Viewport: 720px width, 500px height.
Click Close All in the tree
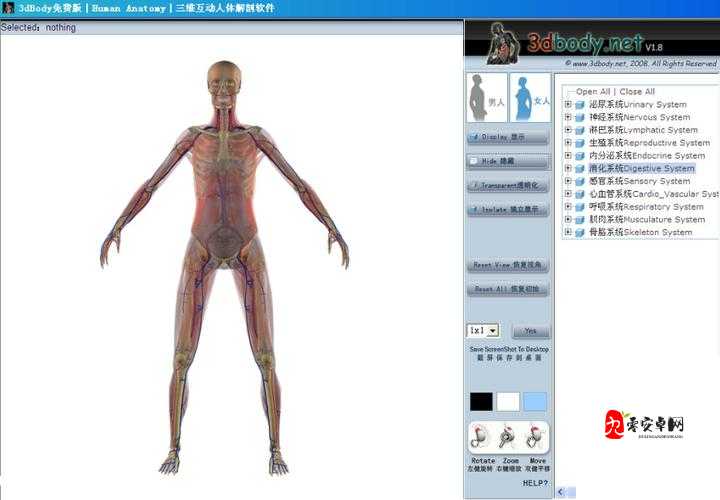(637, 91)
